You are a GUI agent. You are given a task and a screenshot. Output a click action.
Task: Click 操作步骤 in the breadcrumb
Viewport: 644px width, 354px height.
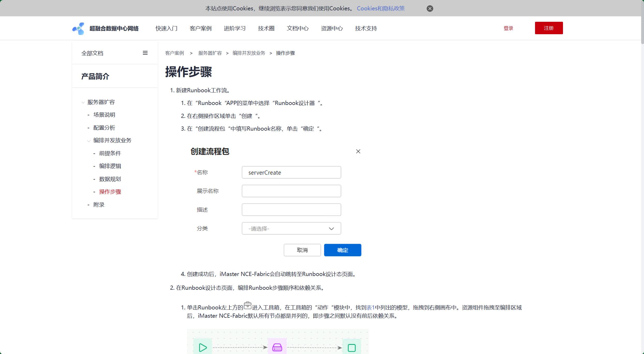click(286, 53)
